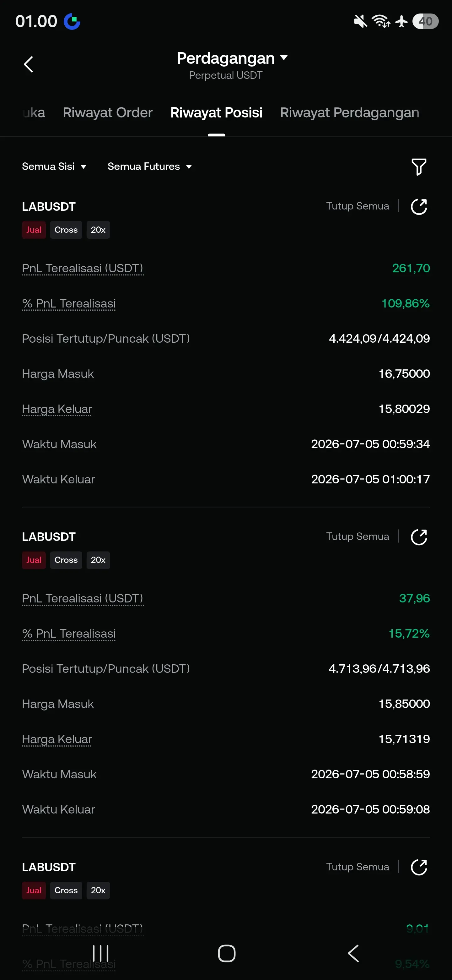Open the second LABUSDT pair title

coord(49,537)
